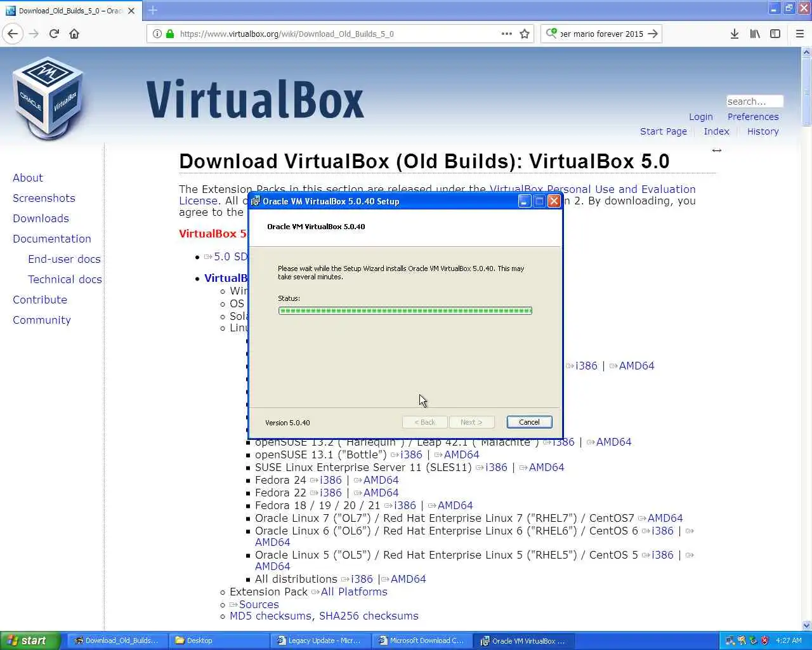Download All distributions AMD64 installer

(408, 579)
